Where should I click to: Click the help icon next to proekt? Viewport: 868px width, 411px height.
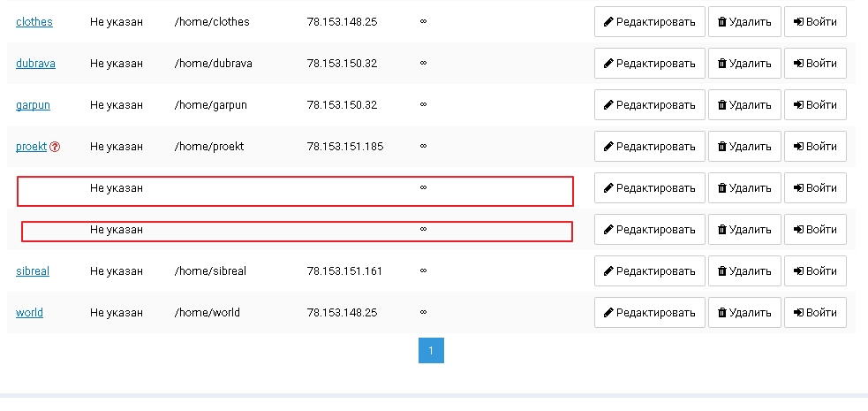[x=55, y=147]
